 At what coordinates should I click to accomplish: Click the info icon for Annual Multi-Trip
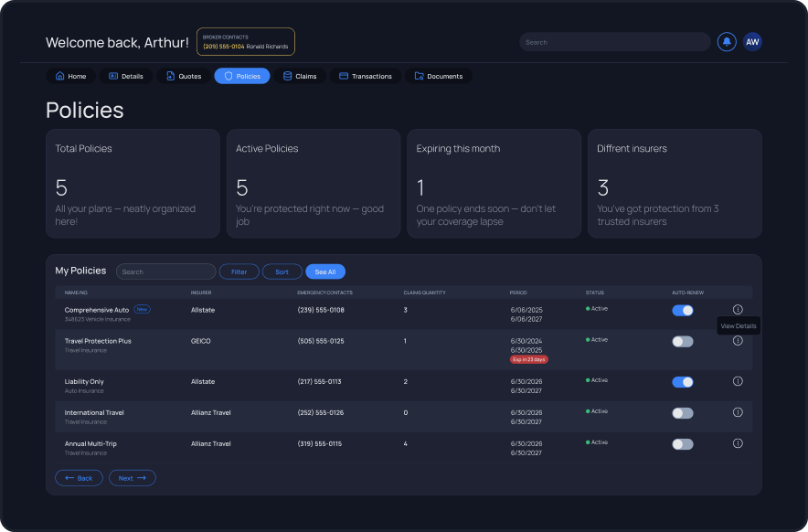(738, 443)
